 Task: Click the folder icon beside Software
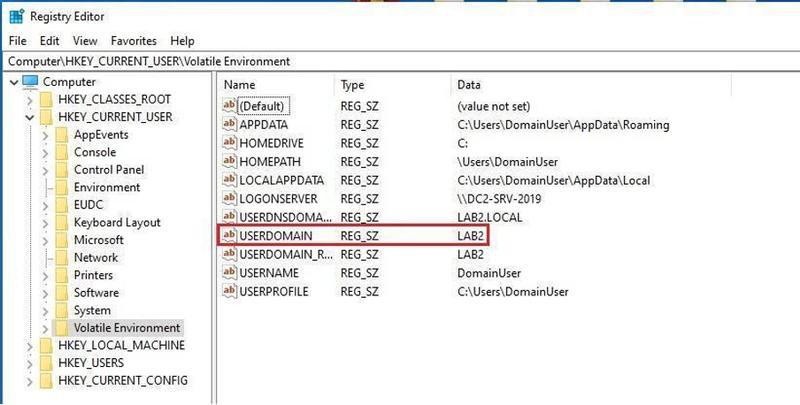coord(62,293)
